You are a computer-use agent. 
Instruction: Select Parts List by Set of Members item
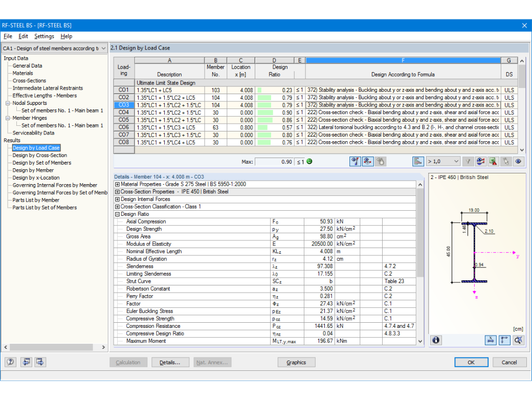tap(45, 208)
